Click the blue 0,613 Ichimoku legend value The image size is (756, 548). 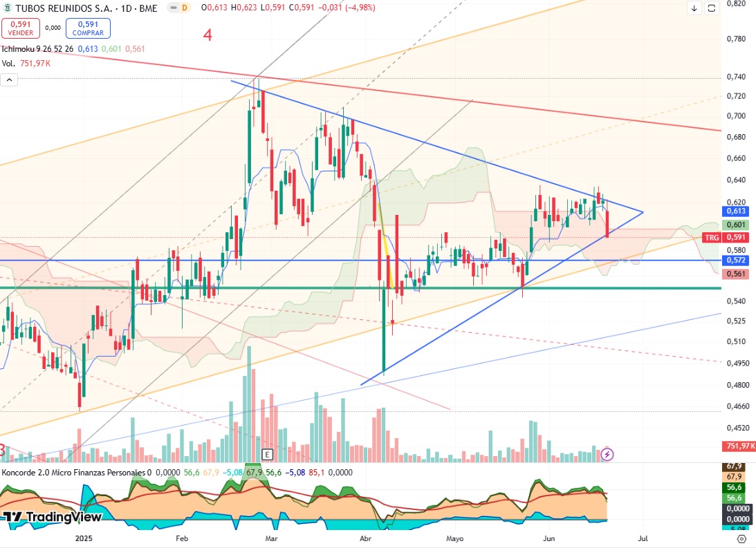pyautogui.click(x=88, y=49)
